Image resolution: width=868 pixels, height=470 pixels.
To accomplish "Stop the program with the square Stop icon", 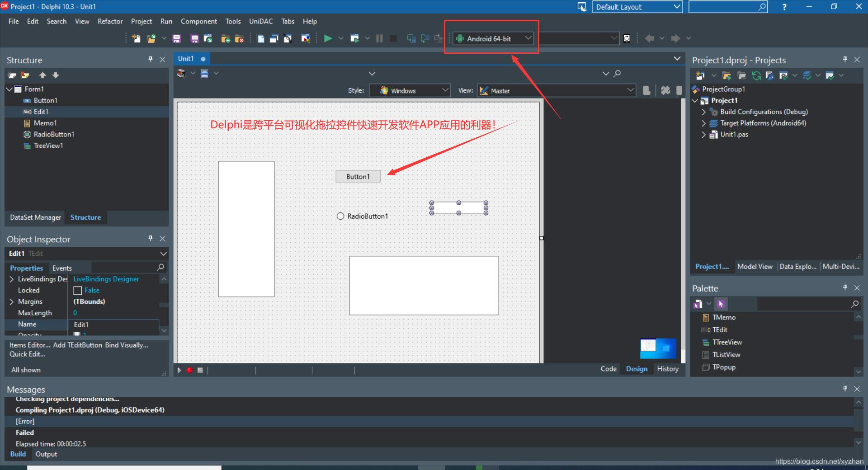I will click(393, 38).
